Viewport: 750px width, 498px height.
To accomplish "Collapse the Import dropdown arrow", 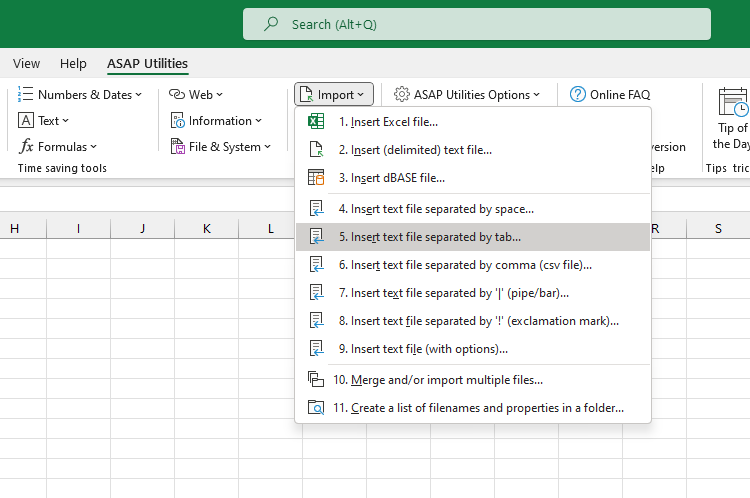I will coord(361,95).
